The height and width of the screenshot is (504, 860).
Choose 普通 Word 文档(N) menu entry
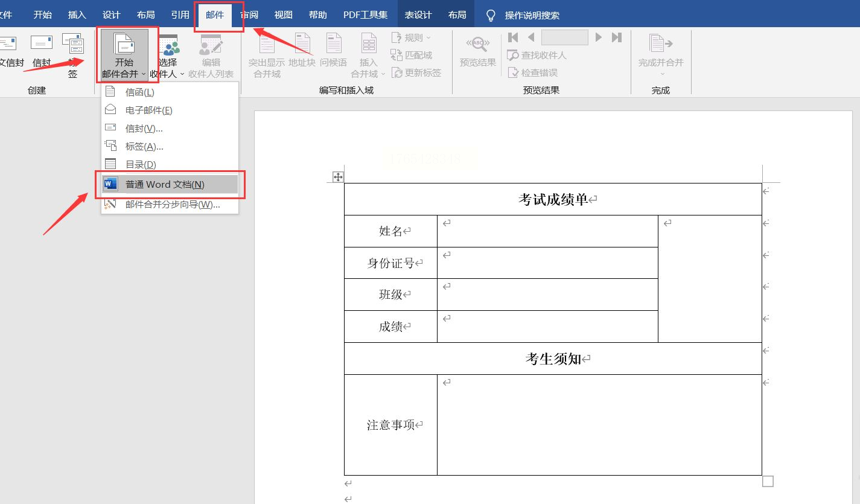(x=164, y=185)
